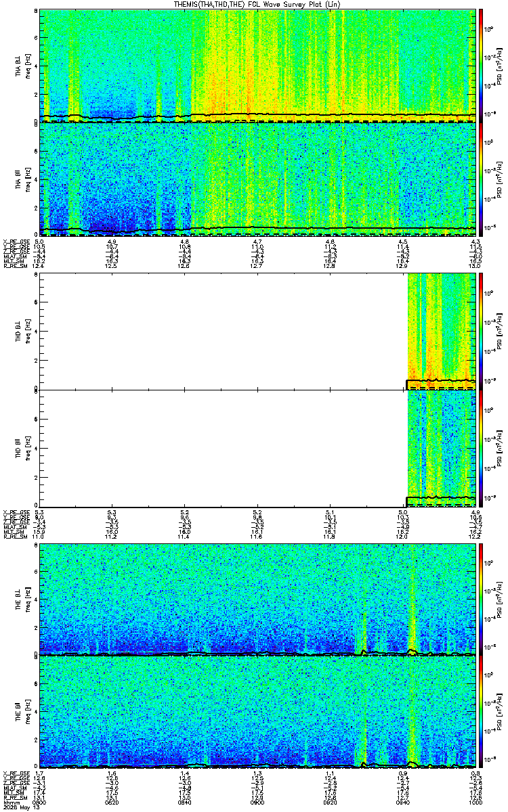
Task: Click the black frequency trace in THD B-perpendicular panel
Action: (x=440, y=380)
